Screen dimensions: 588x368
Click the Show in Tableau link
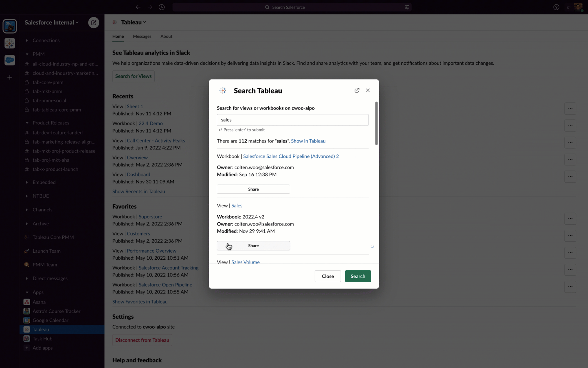tap(308, 141)
